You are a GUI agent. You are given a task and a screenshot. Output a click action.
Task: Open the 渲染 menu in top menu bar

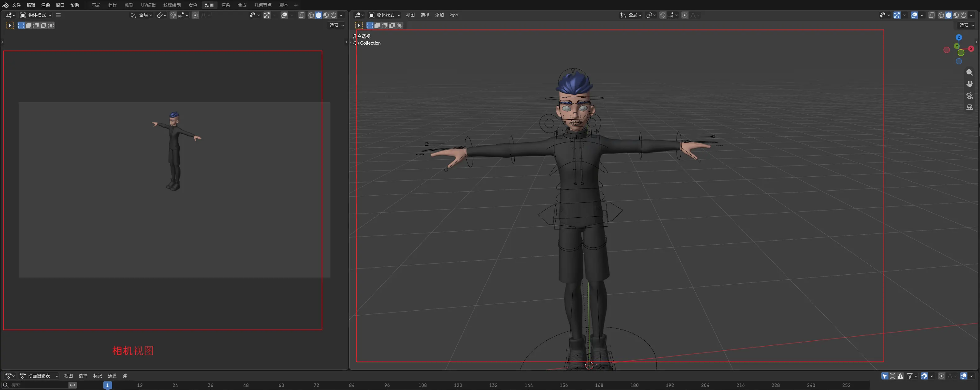pos(45,5)
